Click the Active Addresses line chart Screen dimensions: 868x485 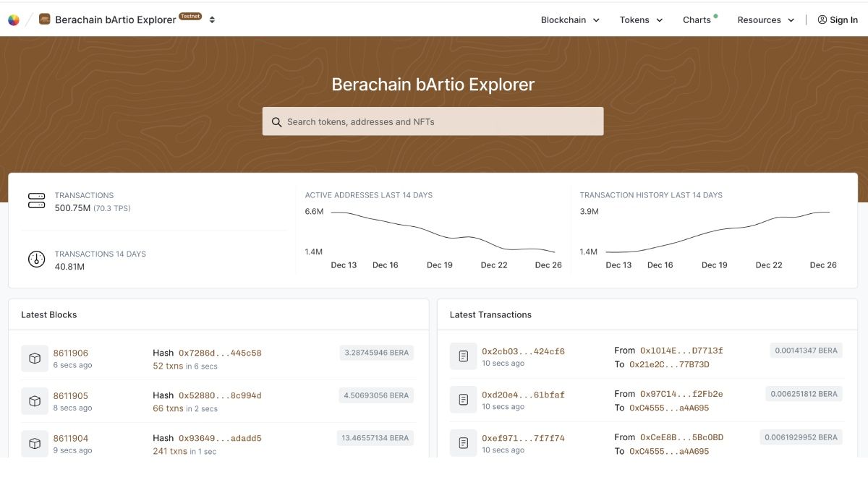point(443,232)
